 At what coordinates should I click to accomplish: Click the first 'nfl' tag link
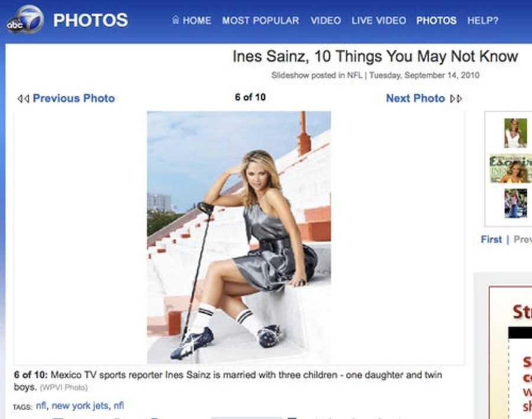coord(41,405)
